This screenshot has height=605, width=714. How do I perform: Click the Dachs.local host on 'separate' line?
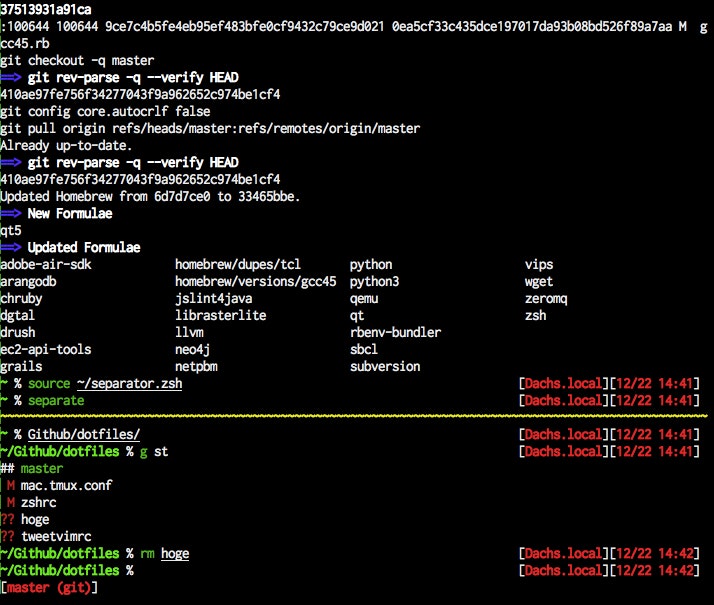point(563,401)
